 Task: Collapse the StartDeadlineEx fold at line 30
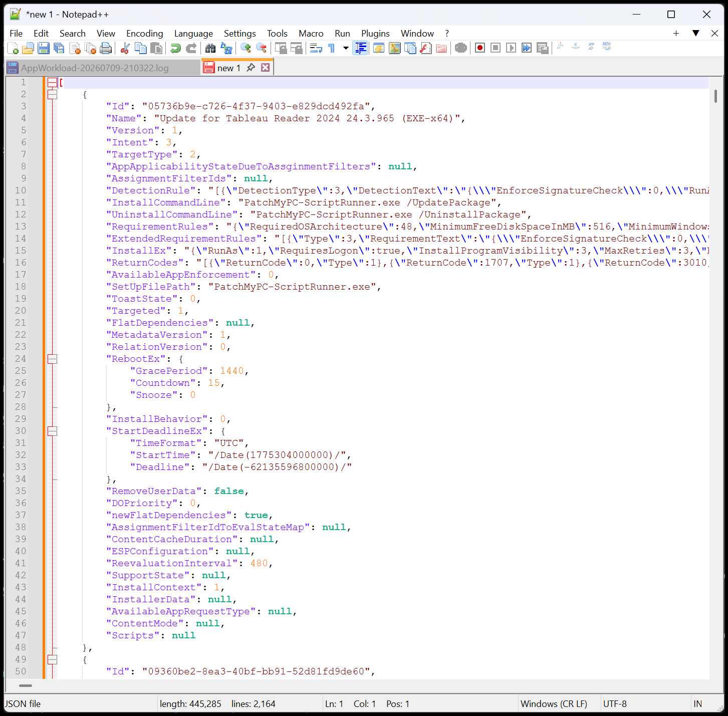tap(52, 431)
